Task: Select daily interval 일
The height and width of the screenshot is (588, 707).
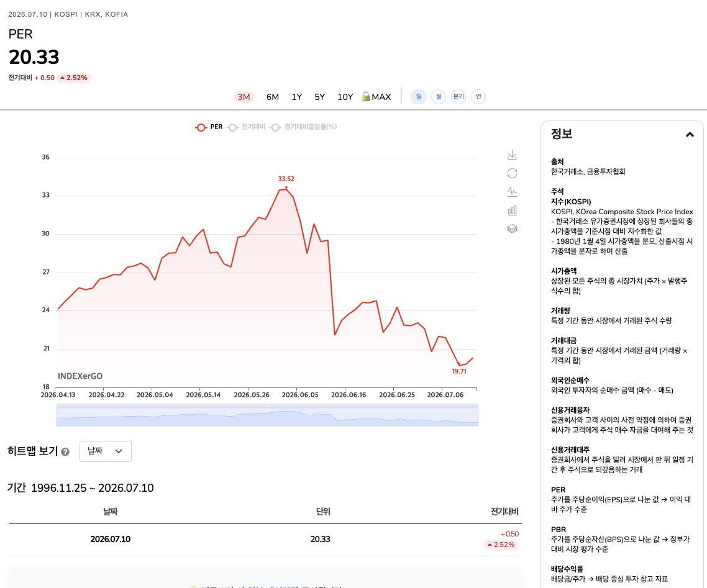Action: click(x=419, y=96)
